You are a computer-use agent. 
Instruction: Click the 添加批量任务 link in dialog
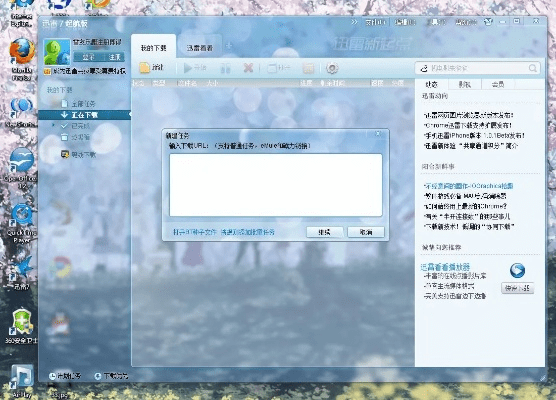click(x=248, y=232)
